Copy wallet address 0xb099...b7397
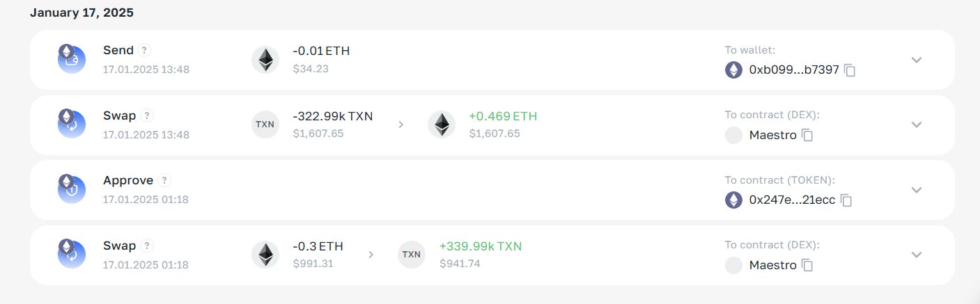Image resolution: width=980 pixels, height=304 pixels. click(850, 70)
